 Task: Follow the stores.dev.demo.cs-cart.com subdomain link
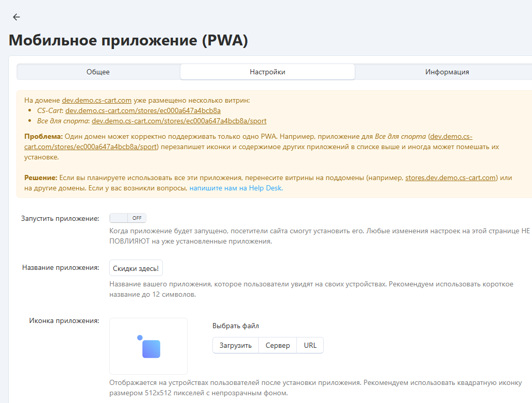coord(451,178)
